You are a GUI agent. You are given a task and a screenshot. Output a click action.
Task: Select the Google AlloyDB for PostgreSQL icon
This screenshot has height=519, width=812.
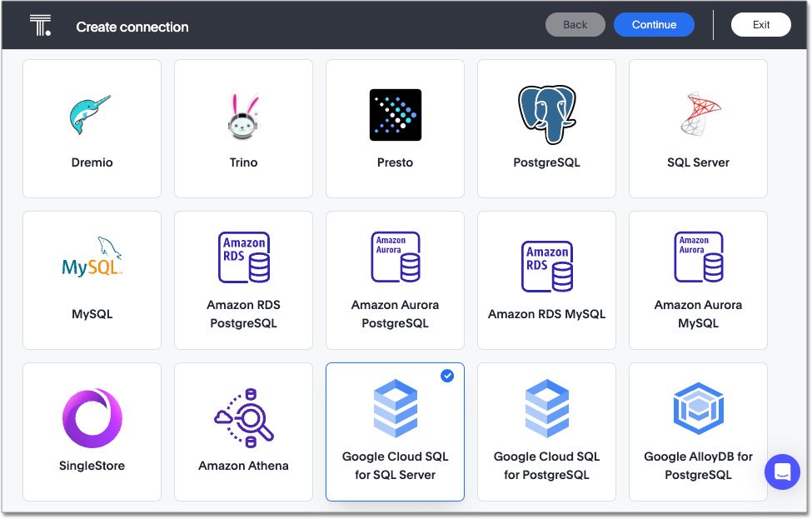[x=698, y=408]
